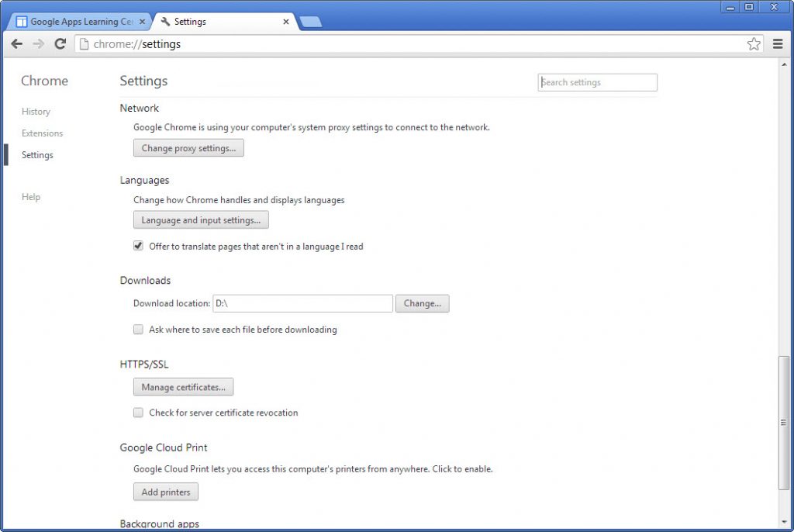Click the scrollbar down arrow
Image resolution: width=794 pixels, height=532 pixels.
[783, 521]
